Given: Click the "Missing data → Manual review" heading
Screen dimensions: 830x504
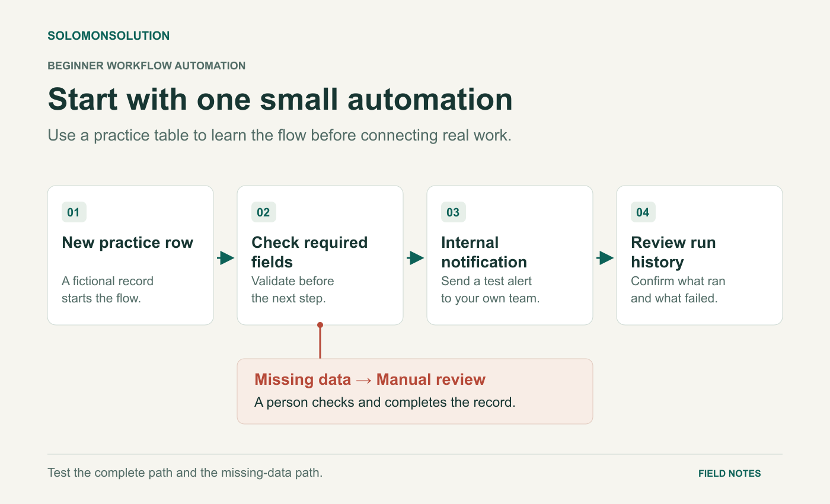Looking at the screenshot, I should click(x=370, y=379).
